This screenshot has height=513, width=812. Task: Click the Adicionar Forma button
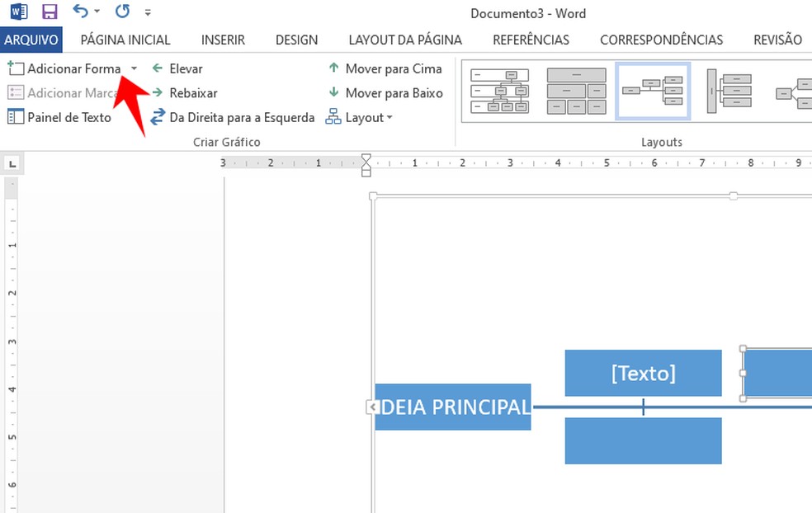point(64,68)
